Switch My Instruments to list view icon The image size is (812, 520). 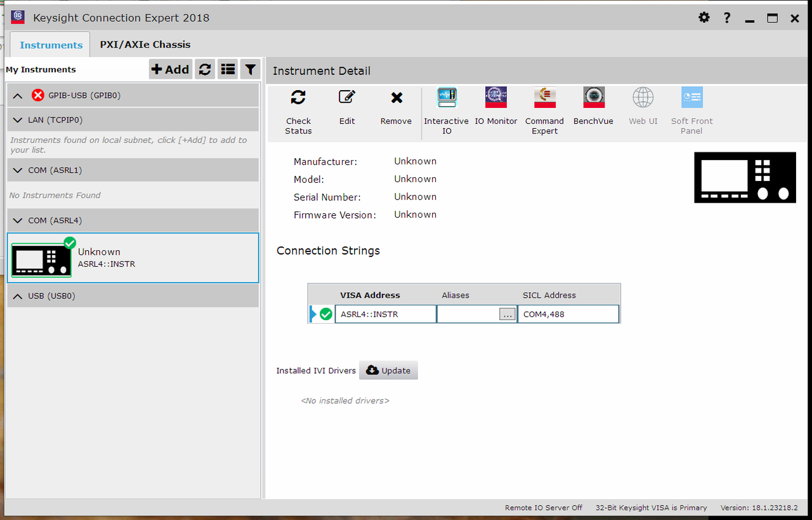[228, 69]
